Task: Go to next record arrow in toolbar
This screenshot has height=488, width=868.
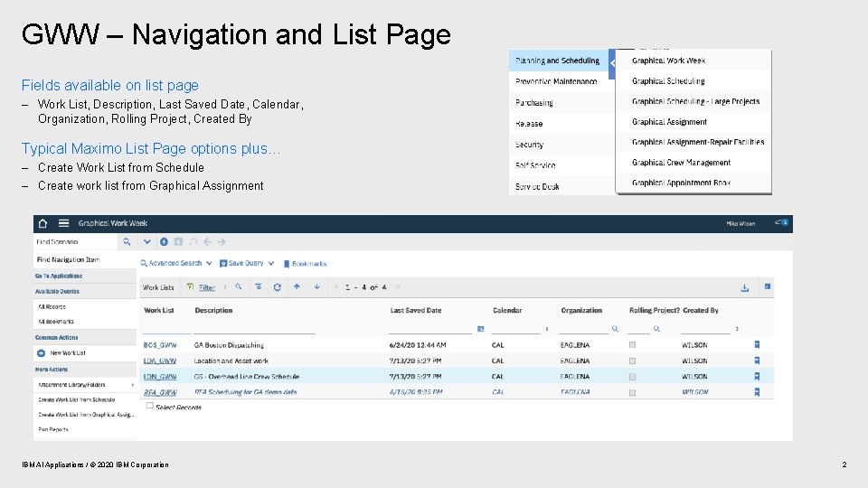Action: coord(222,242)
